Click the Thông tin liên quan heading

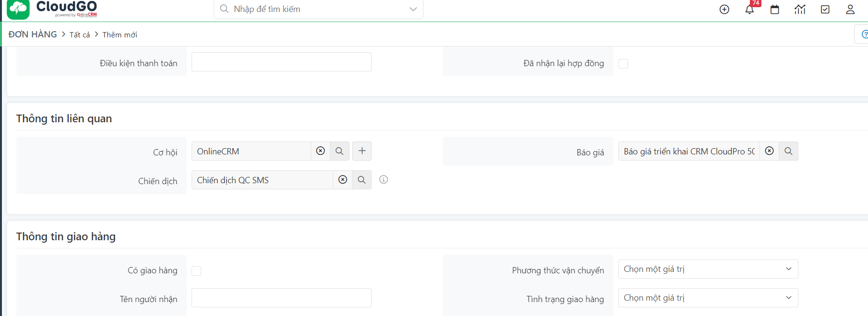tap(64, 118)
